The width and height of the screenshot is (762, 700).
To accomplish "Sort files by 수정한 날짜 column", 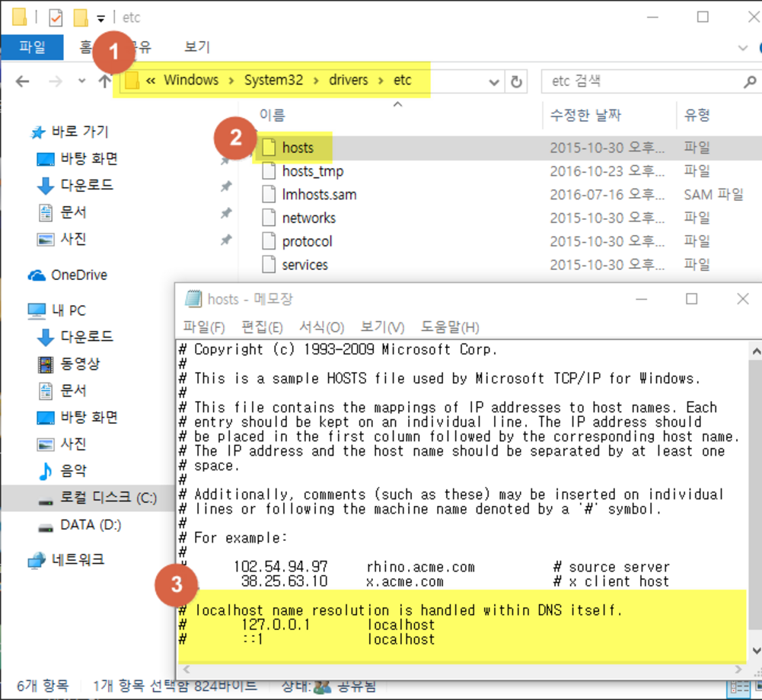I will pos(586,115).
